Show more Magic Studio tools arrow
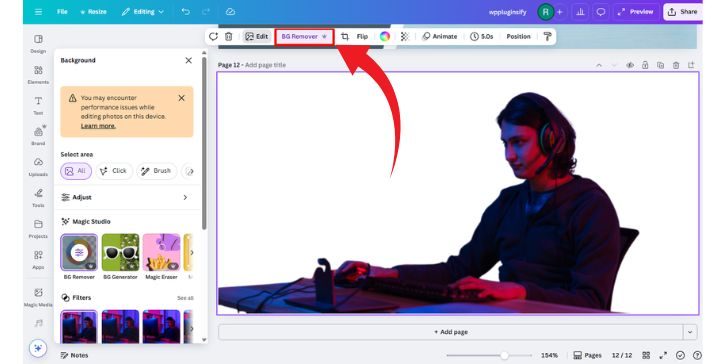 pyautogui.click(x=191, y=252)
